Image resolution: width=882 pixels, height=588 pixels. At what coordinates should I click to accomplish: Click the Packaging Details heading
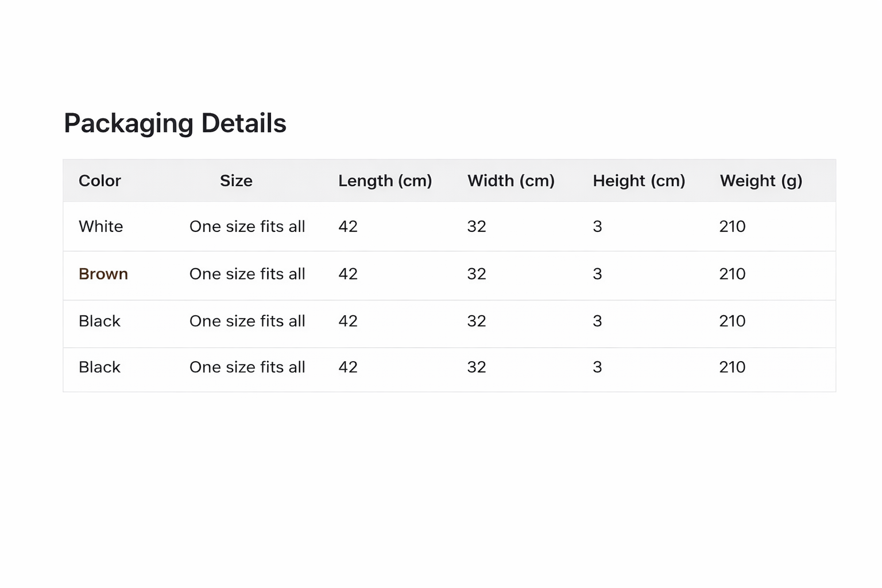point(175,123)
